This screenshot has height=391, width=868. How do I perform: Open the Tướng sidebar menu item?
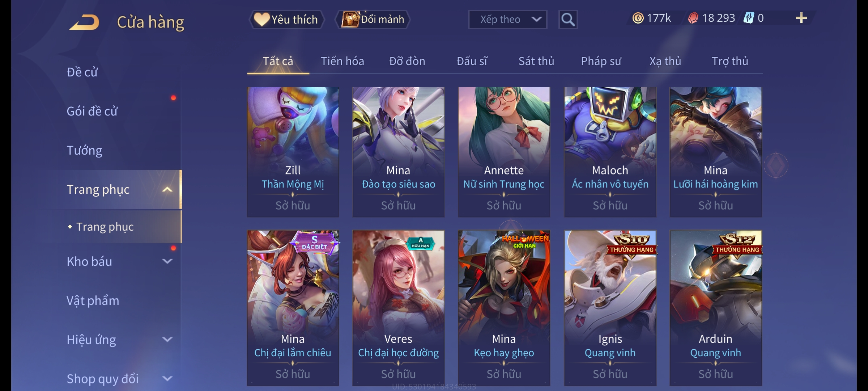coord(84,150)
